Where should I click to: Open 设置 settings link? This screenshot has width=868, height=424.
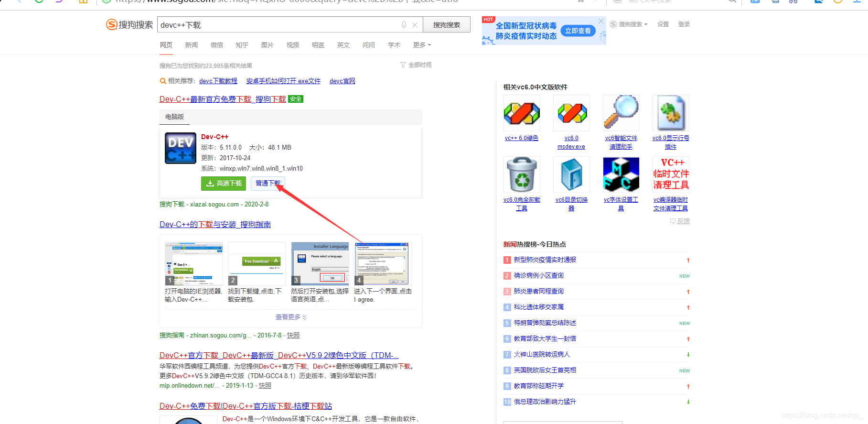pos(663,24)
